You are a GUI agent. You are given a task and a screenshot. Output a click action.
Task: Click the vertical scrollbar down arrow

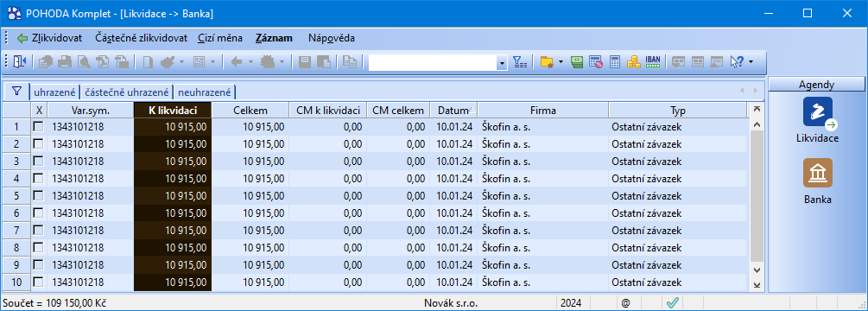pos(757,270)
